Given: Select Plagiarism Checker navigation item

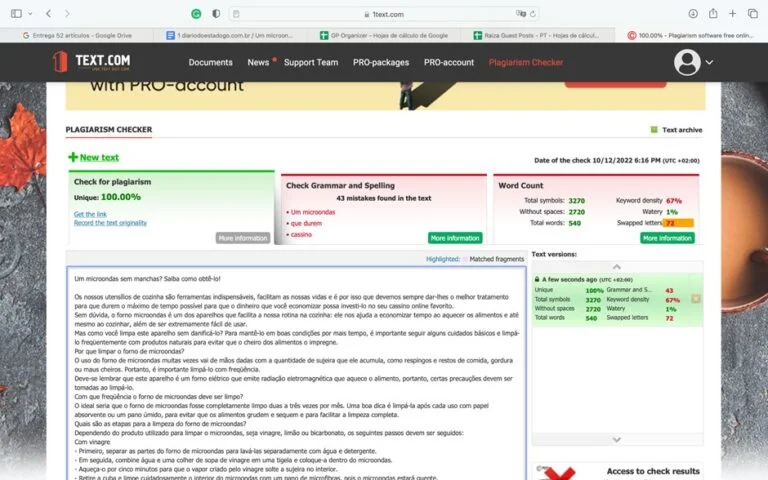Looking at the screenshot, I should [526, 62].
